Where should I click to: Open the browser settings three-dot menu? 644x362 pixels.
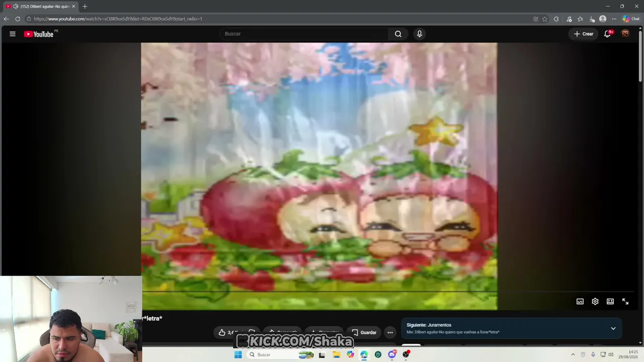[614, 19]
